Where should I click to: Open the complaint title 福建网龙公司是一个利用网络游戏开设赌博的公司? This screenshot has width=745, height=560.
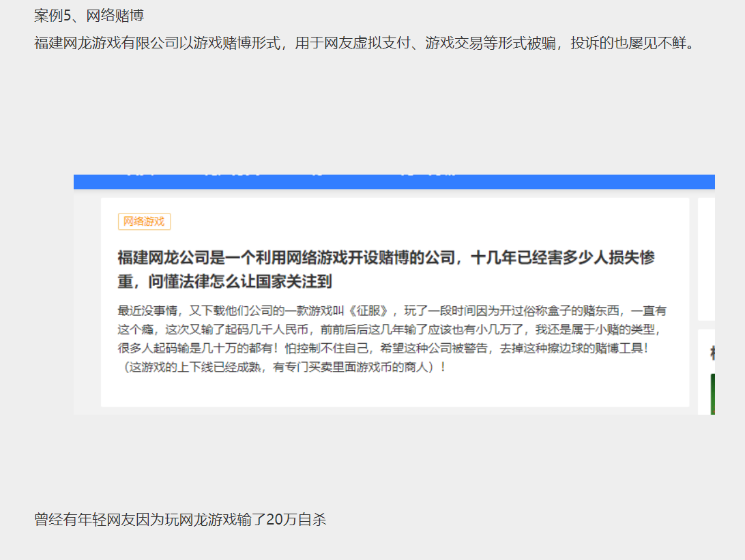386,269
